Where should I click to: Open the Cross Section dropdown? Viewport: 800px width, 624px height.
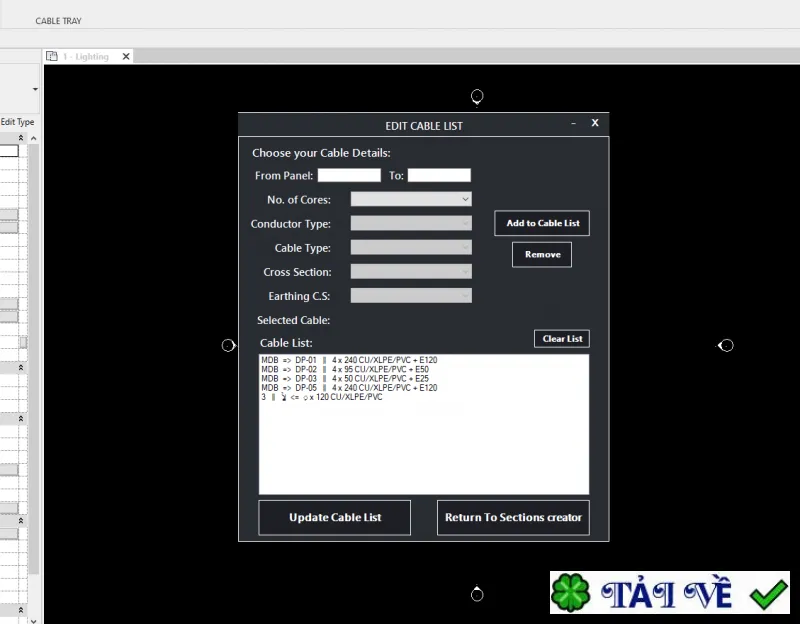[x=411, y=271]
